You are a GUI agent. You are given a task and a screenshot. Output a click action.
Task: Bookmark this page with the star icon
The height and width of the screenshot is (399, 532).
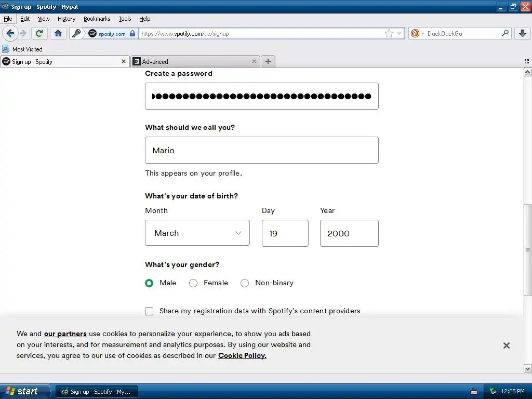(389, 33)
